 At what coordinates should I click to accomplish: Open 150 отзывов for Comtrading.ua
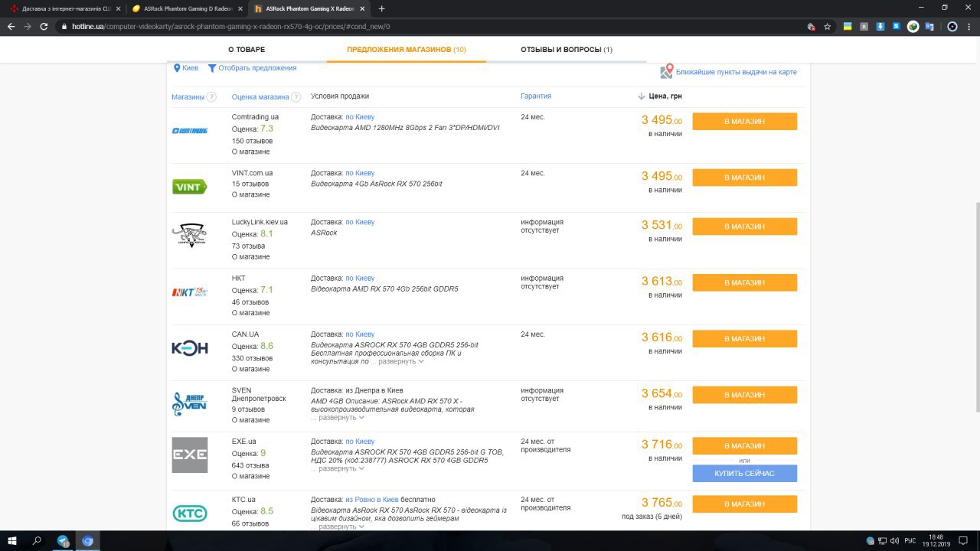tap(252, 141)
